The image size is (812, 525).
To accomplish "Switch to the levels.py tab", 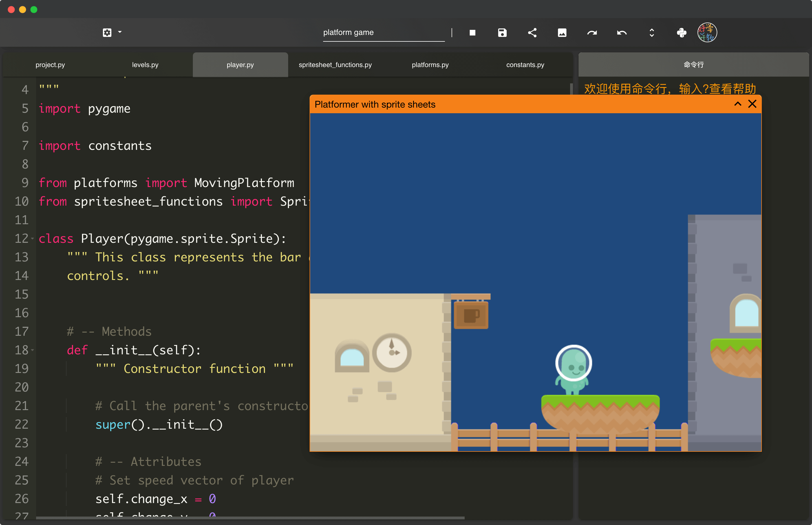I will (x=145, y=65).
